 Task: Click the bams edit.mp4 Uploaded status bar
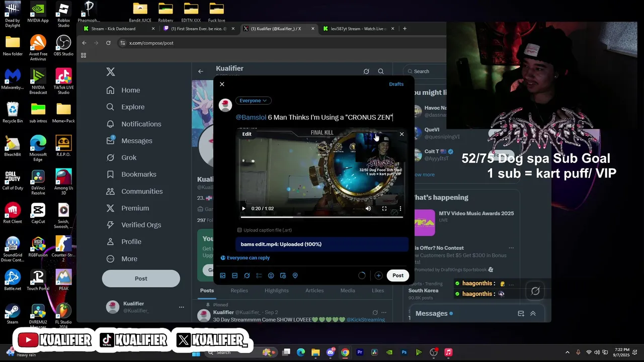coord(322,244)
